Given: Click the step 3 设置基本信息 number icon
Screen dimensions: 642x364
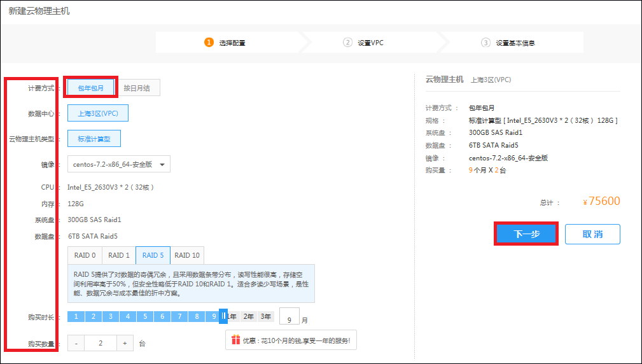Looking at the screenshot, I should (x=485, y=43).
